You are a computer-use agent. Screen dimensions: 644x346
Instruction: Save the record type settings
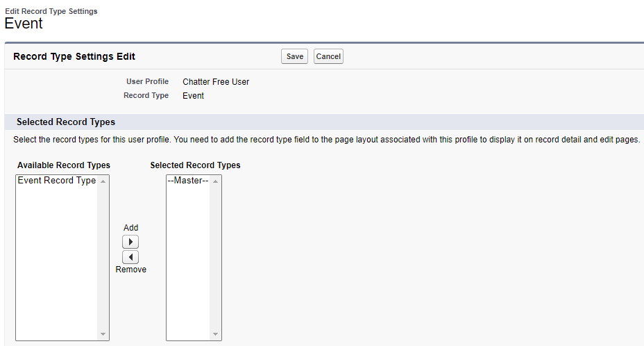(x=294, y=57)
